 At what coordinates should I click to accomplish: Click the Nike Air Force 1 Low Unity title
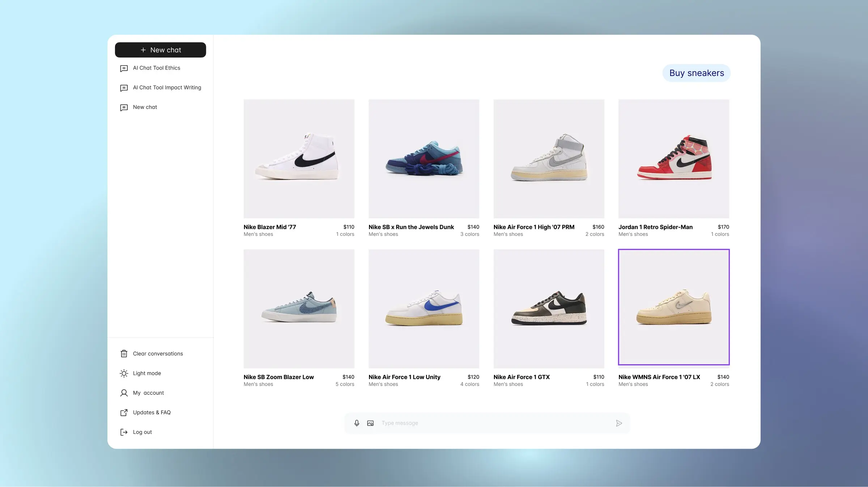(404, 377)
